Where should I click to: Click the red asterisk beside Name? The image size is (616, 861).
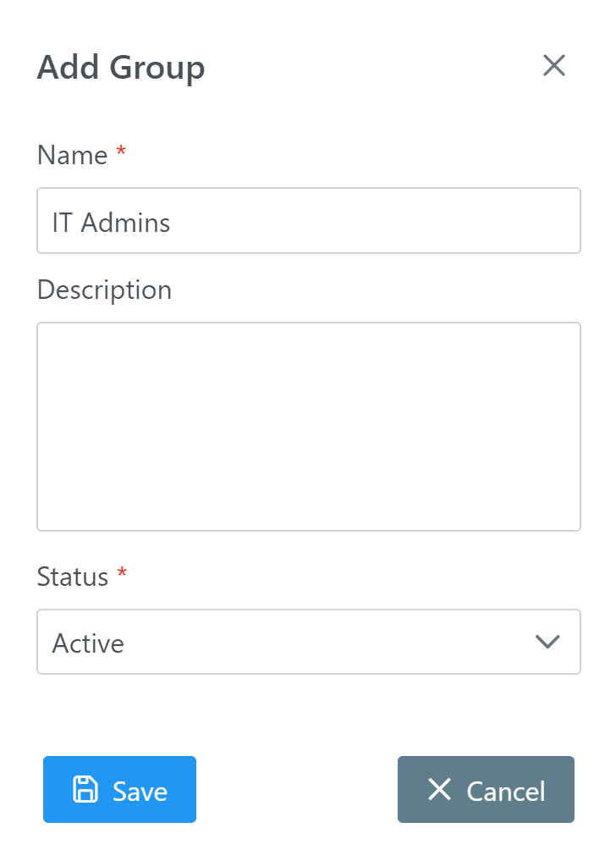pyautogui.click(x=120, y=149)
